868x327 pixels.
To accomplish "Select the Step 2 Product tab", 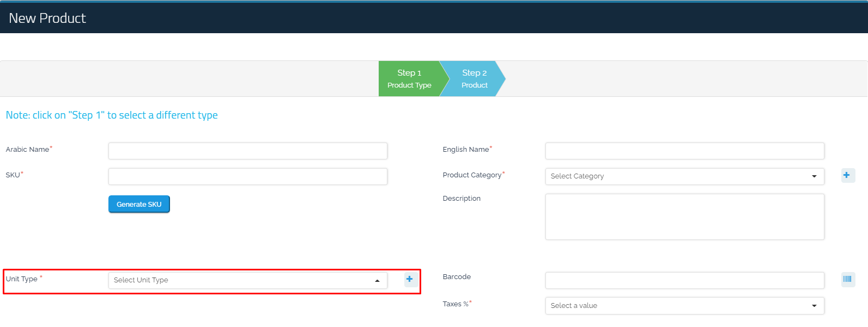I will [x=474, y=79].
